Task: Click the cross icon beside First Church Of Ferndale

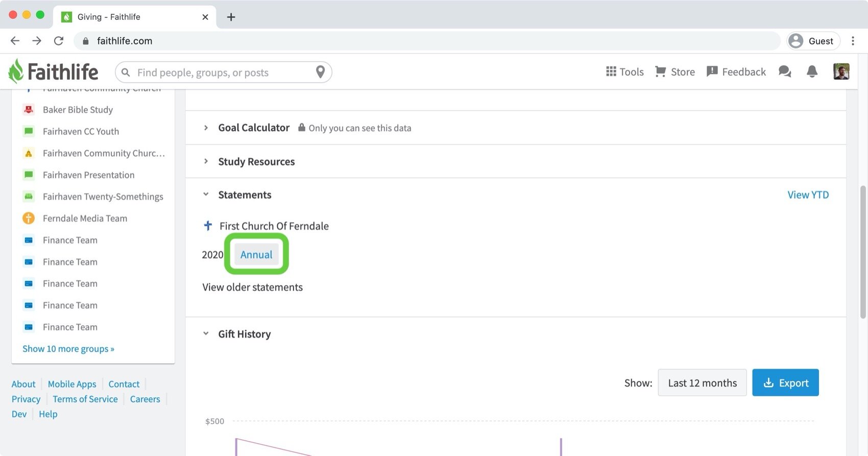Action: tap(208, 225)
